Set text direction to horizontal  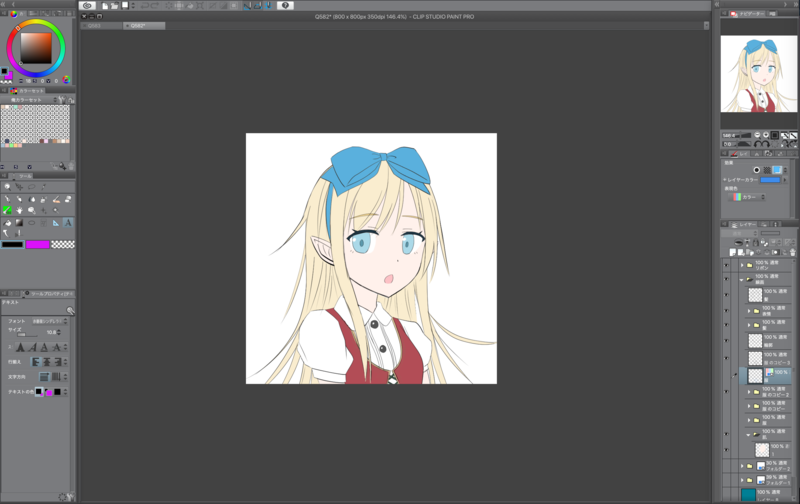(44, 376)
